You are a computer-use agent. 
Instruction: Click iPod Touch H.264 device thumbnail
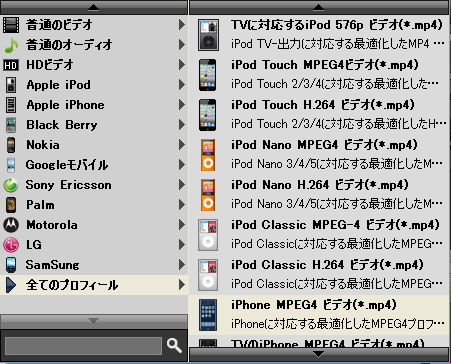tap(207, 115)
